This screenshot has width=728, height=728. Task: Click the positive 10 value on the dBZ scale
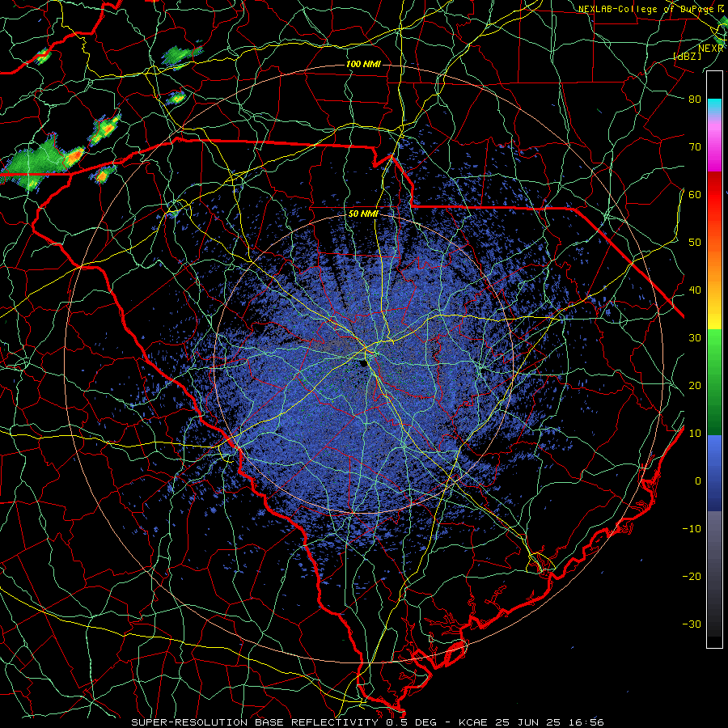click(x=695, y=434)
